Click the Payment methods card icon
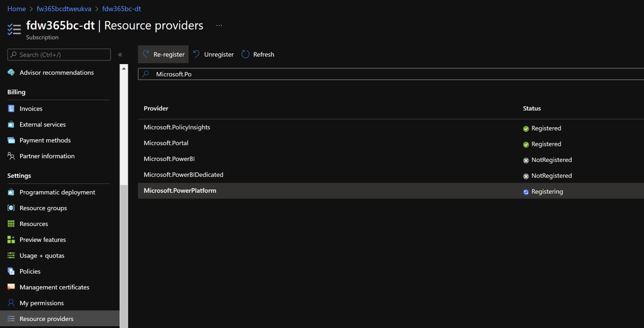Image resolution: width=644 pixels, height=328 pixels. 11,140
